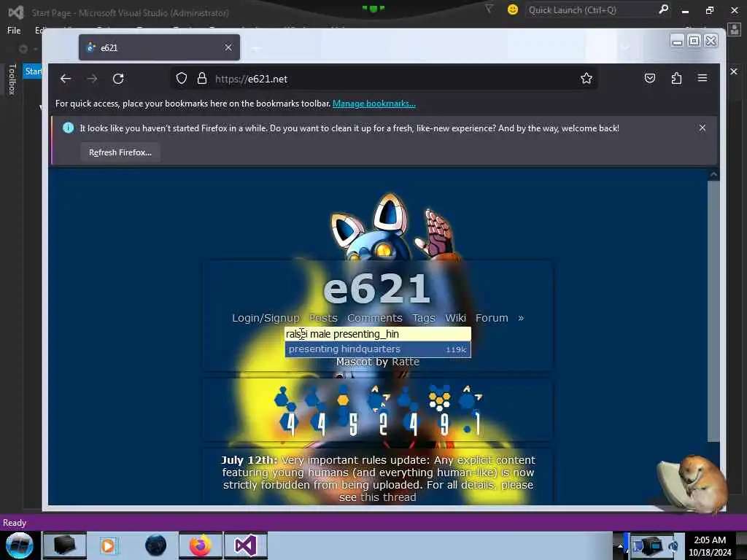Open the Tags link
This screenshot has width=747, height=560.
pyautogui.click(x=424, y=318)
